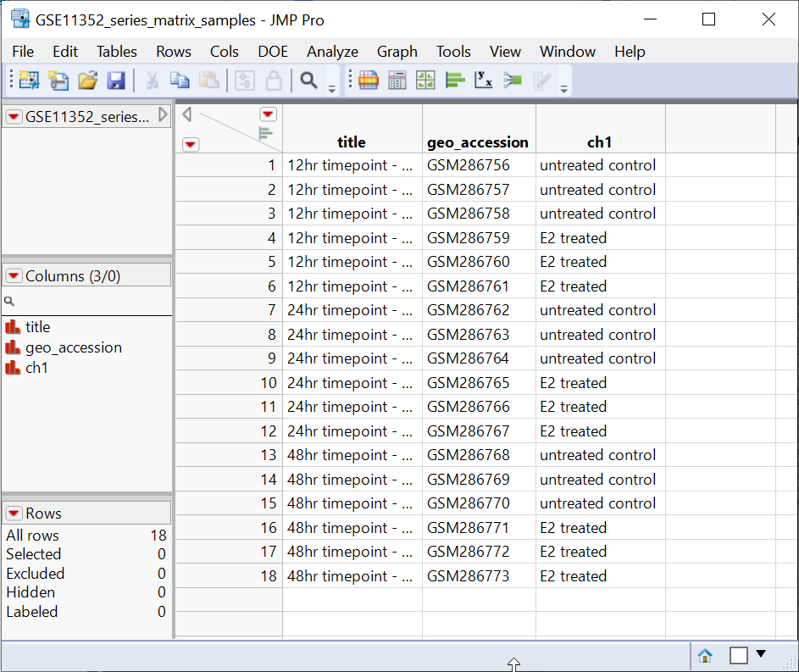Viewport: 799px width, 672px height.
Task: Click the Open file folder icon
Action: 87,81
